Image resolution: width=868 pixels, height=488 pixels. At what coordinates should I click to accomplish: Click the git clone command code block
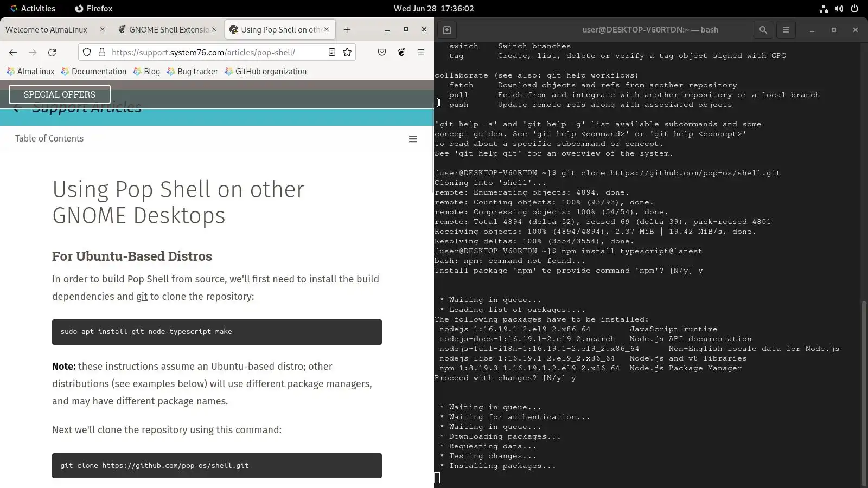[x=217, y=466]
